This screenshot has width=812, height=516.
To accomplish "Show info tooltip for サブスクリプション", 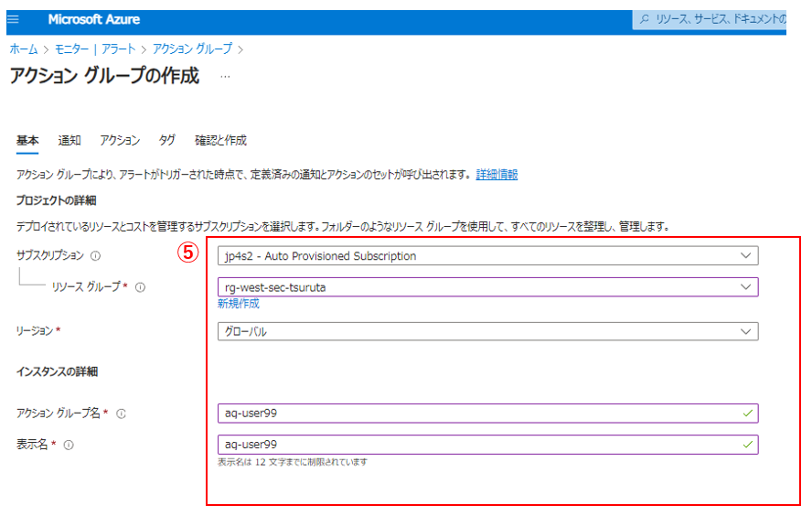I will [x=96, y=256].
